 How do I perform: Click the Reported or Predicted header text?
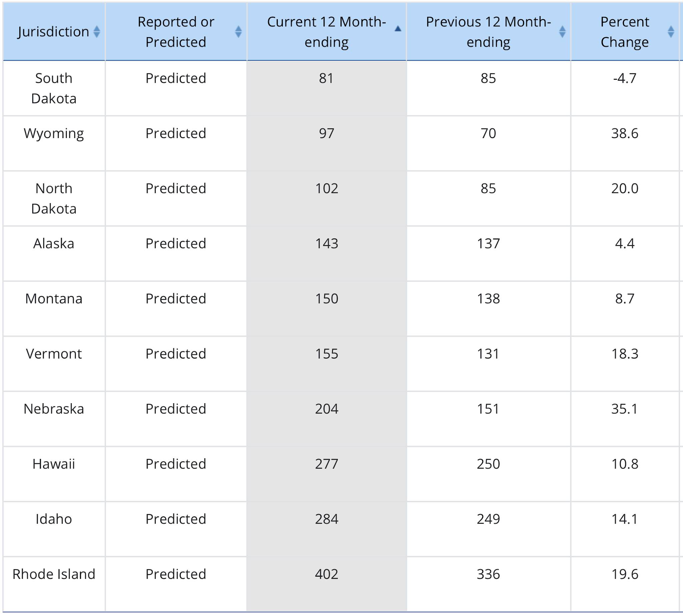pyautogui.click(x=176, y=32)
